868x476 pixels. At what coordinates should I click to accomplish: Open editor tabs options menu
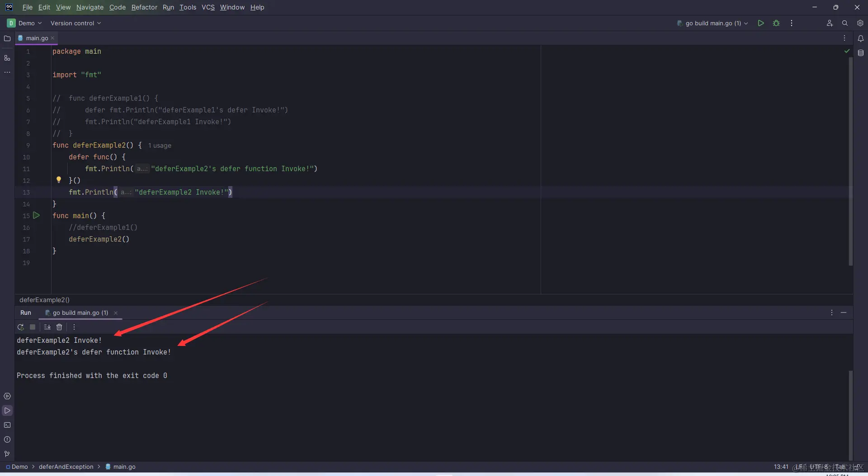844,38
